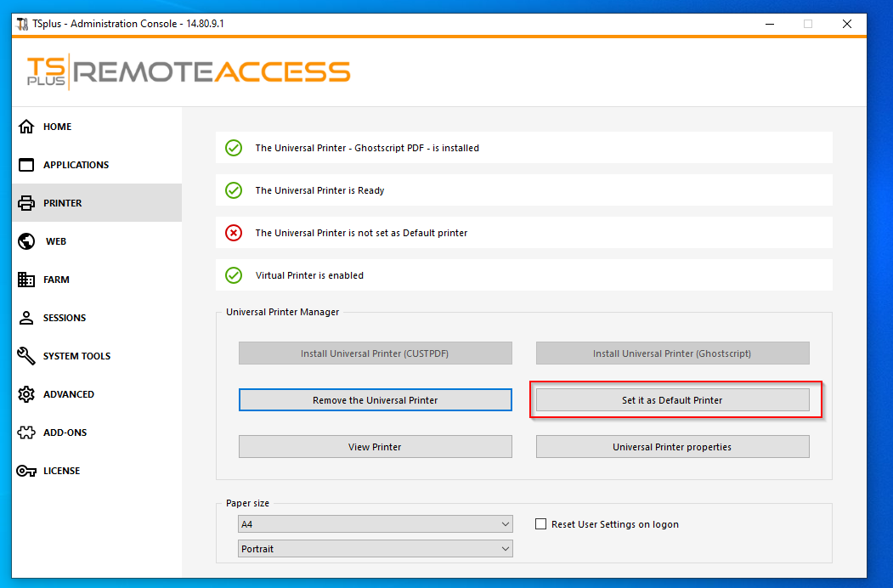Viewport: 893px width, 588px height.
Task: Click the TSplus Remote Access logo
Action: tap(189, 71)
